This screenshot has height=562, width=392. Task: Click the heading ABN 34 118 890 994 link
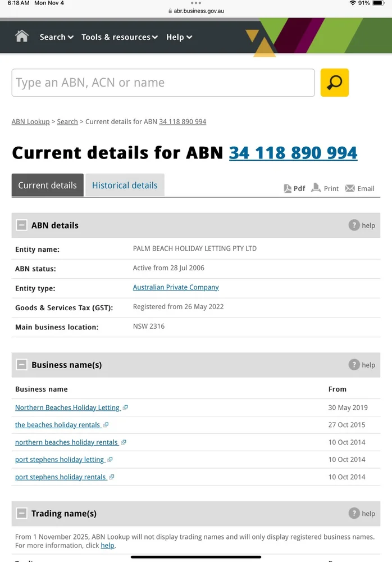(x=293, y=153)
